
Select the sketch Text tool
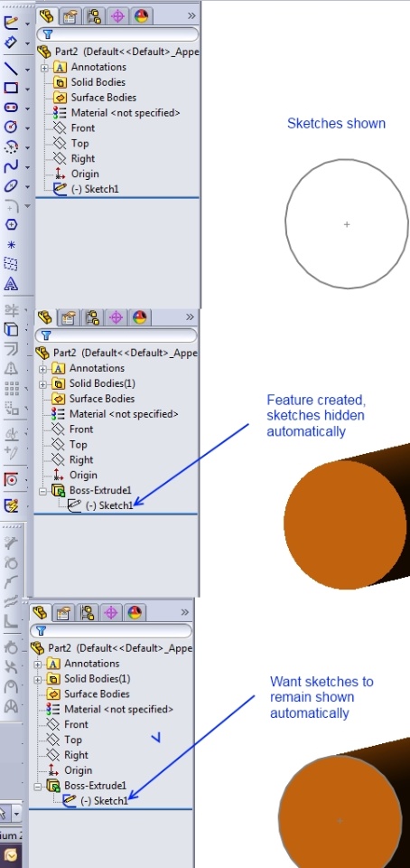[11, 284]
